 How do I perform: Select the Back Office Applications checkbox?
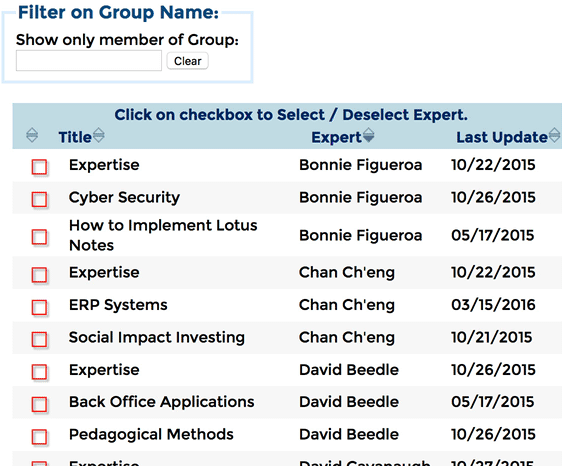[39, 404]
